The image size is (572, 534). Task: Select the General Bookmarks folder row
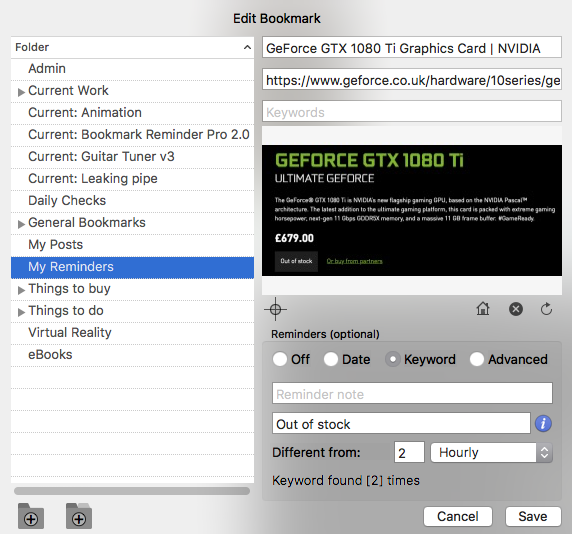tap(132, 223)
